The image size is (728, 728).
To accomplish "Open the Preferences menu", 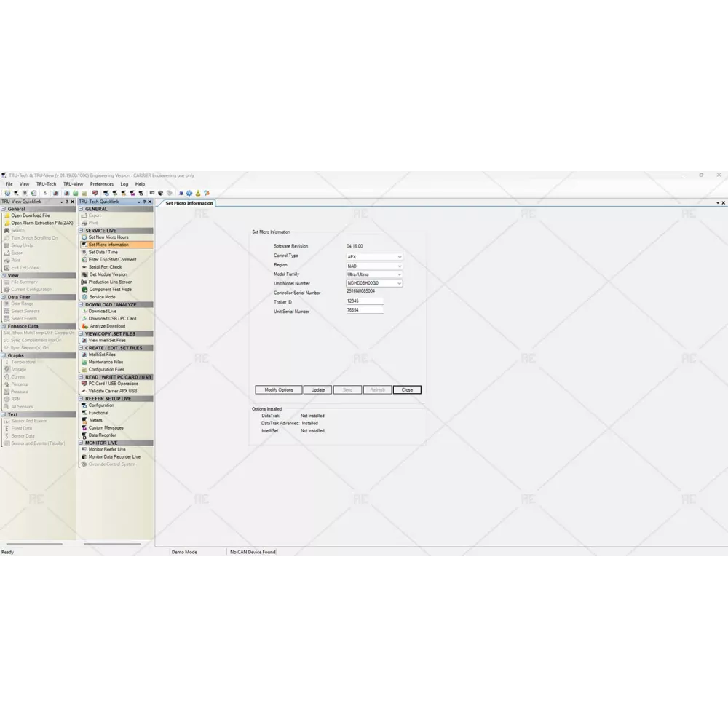I will (x=102, y=184).
